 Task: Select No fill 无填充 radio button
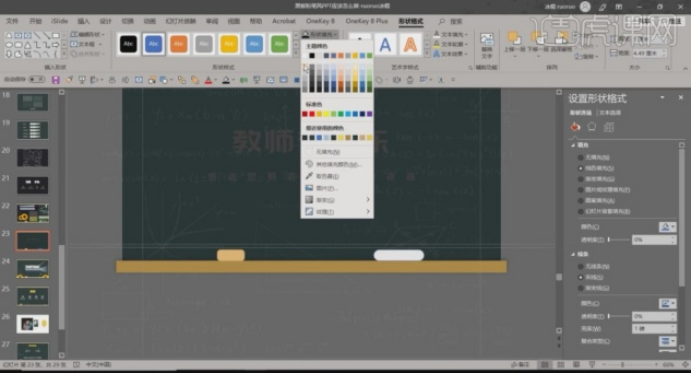581,157
